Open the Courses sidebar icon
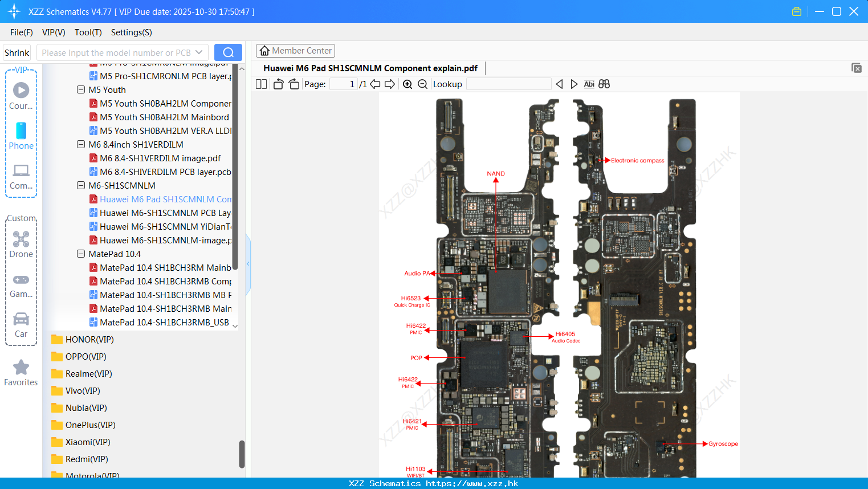868x489 pixels. 21,96
